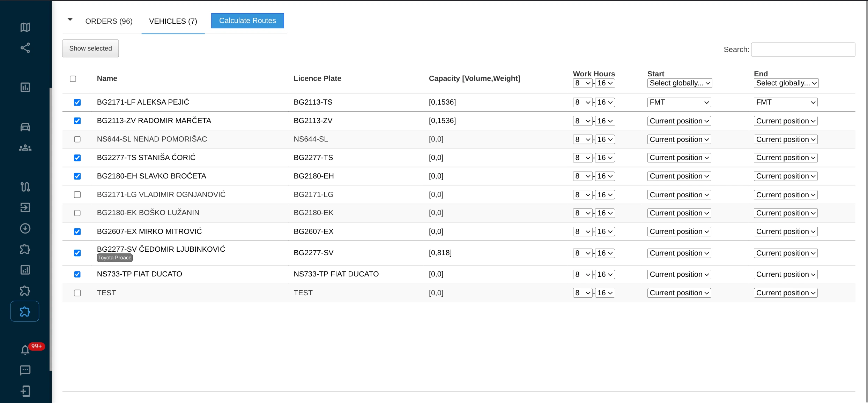868x403 pixels.
Task: Open global Start 'Select globally...' dropdown
Action: pyautogui.click(x=680, y=83)
